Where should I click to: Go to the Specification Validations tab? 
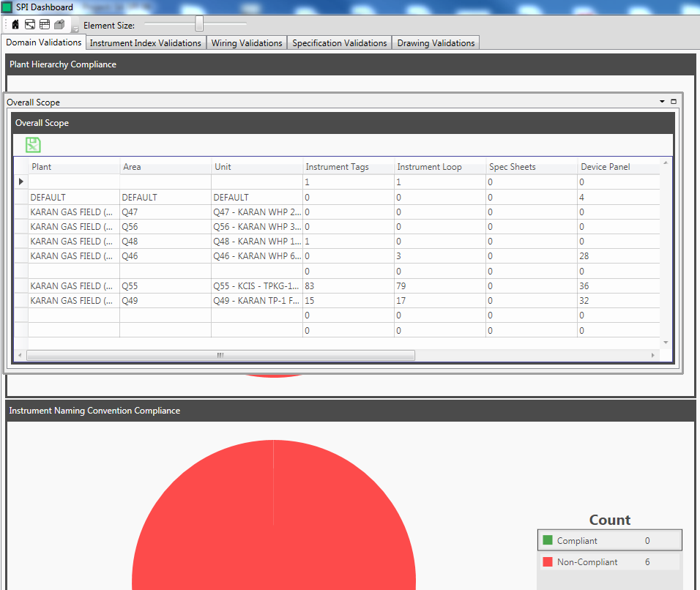click(340, 43)
